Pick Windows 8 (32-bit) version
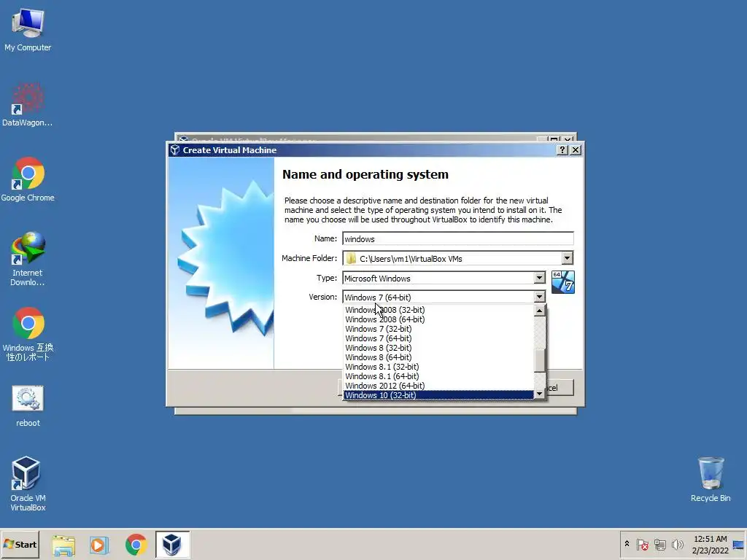The width and height of the screenshot is (747, 560). 438,348
